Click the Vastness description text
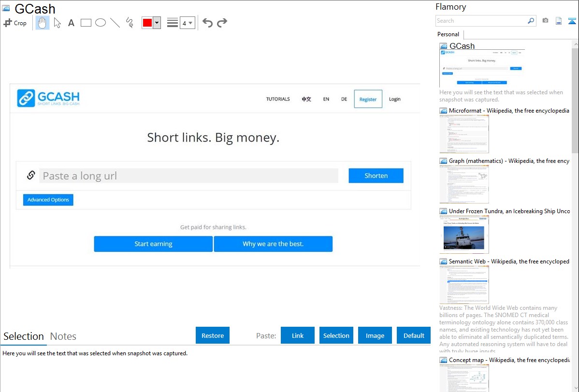579x392 pixels. [x=504, y=330]
